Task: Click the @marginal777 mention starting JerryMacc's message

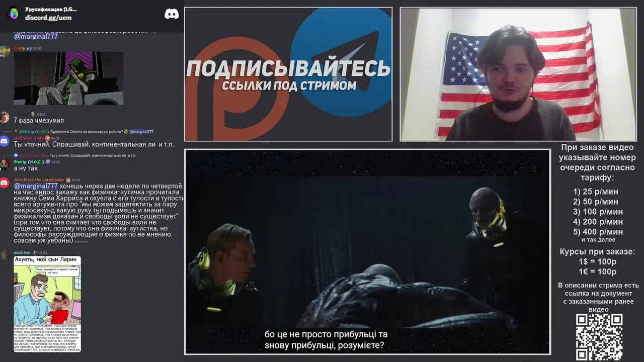Action: click(36, 186)
